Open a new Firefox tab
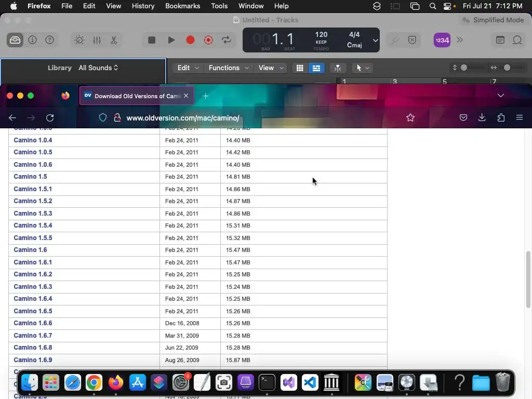Screen dimensions: 532x399 [205, 96]
